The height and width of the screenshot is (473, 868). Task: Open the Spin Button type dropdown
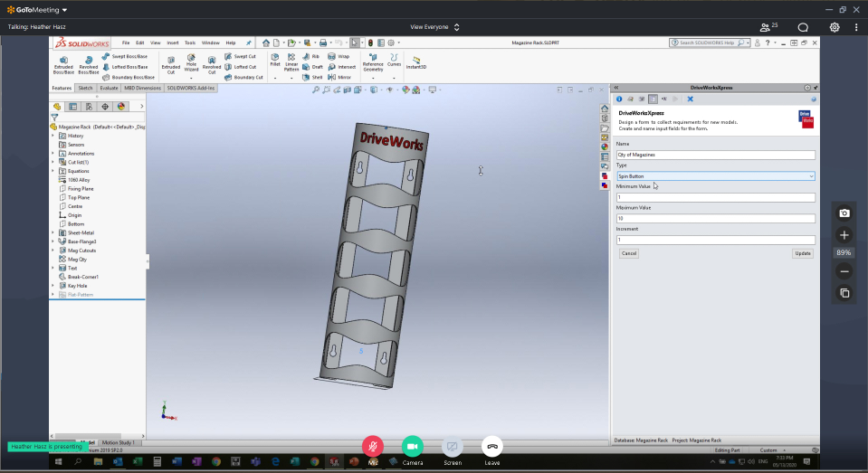tap(715, 176)
